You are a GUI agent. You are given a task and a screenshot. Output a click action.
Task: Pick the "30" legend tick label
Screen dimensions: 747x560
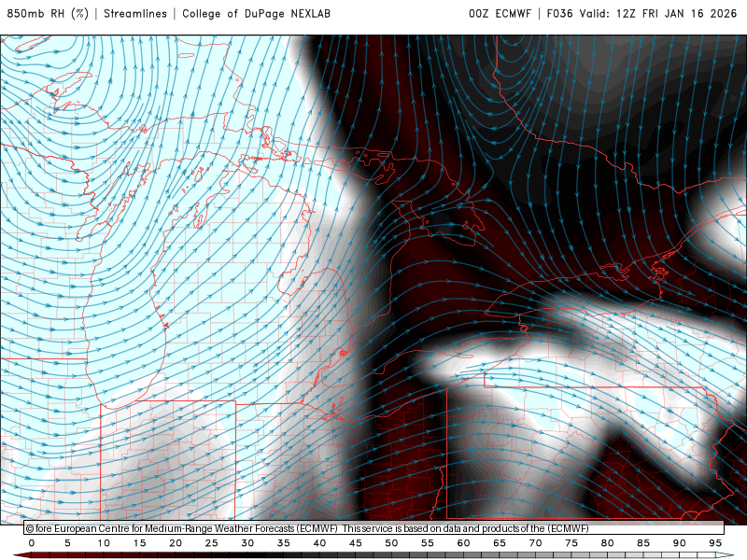coord(247,543)
